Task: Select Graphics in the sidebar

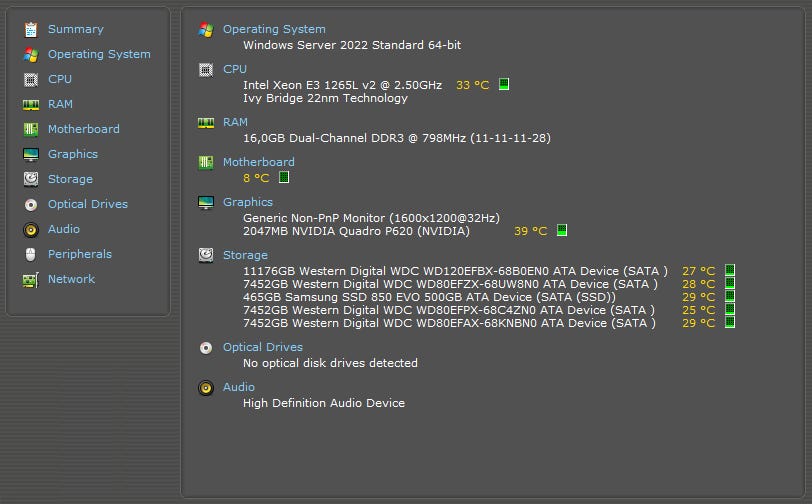Action: click(x=73, y=154)
